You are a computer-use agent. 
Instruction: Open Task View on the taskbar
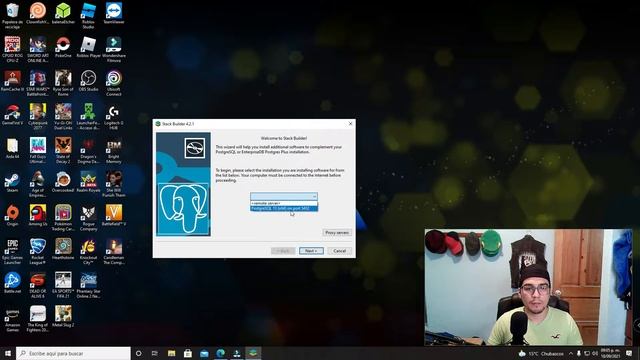point(155,353)
